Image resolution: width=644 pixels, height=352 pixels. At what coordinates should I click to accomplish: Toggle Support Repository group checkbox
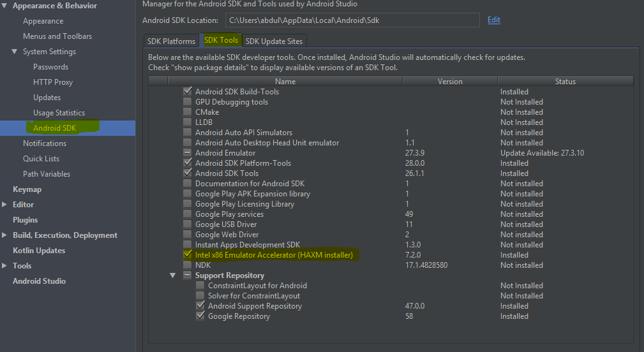tap(187, 275)
